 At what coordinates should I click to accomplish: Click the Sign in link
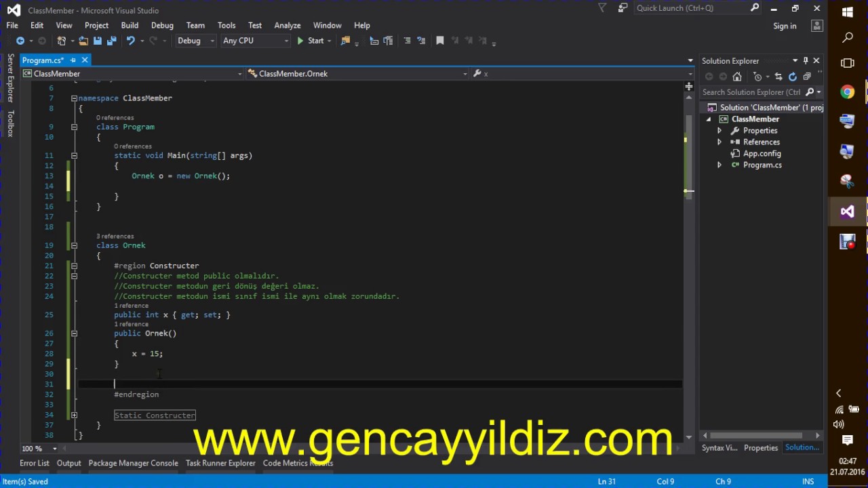click(785, 26)
